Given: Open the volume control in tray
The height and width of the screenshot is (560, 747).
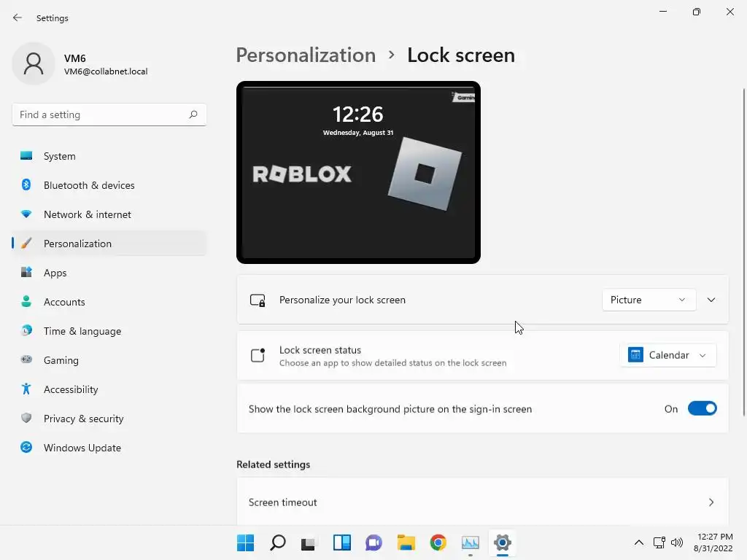Looking at the screenshot, I should pyautogui.click(x=676, y=542).
